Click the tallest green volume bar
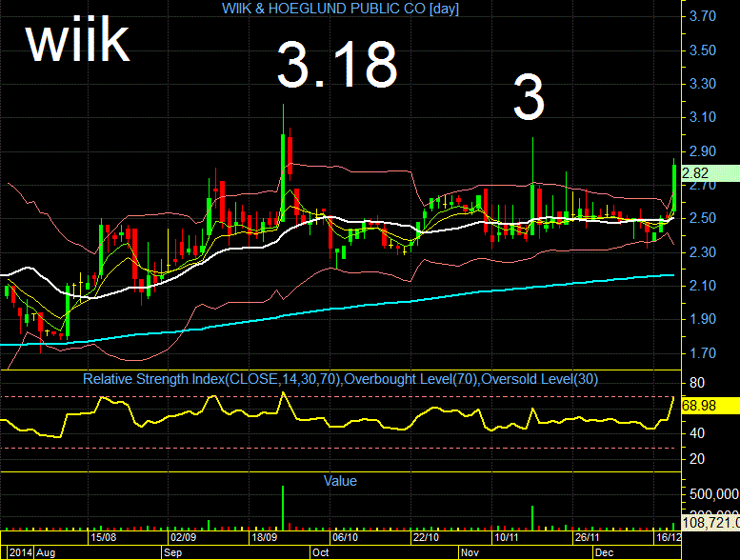 coord(283,509)
